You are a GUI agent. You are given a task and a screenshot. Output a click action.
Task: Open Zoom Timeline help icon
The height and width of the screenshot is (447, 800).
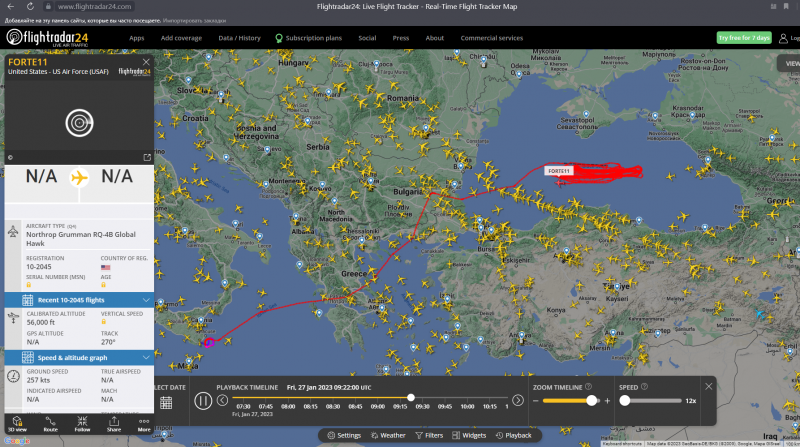pyautogui.click(x=588, y=387)
